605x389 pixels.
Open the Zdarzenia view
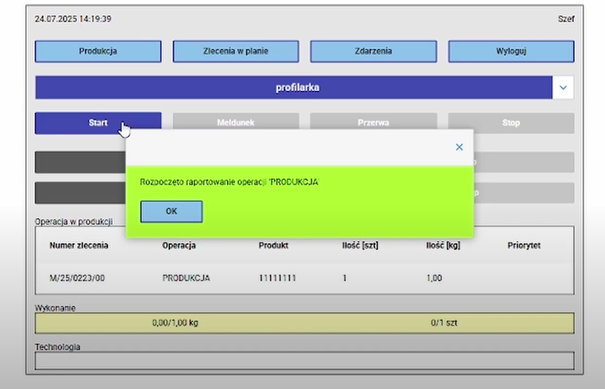tap(373, 51)
